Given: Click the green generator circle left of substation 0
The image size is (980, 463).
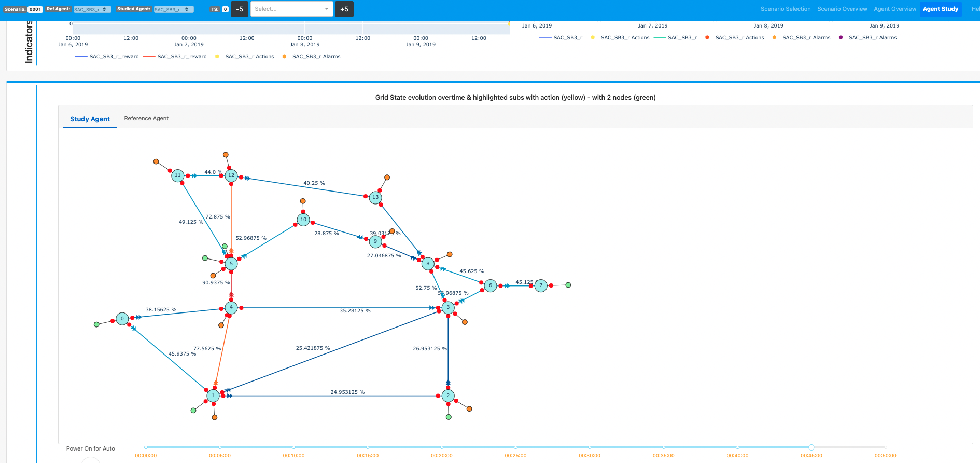Looking at the screenshot, I should pos(96,324).
